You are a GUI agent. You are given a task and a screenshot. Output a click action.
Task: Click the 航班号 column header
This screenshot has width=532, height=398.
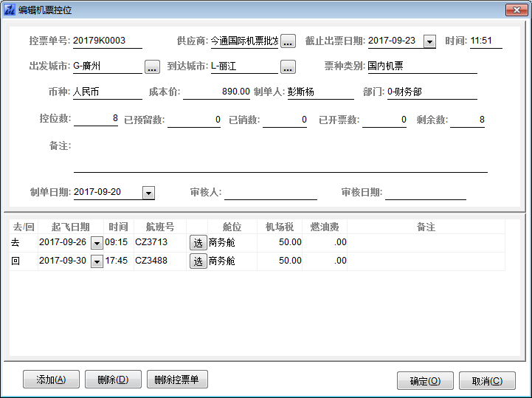[159, 227]
